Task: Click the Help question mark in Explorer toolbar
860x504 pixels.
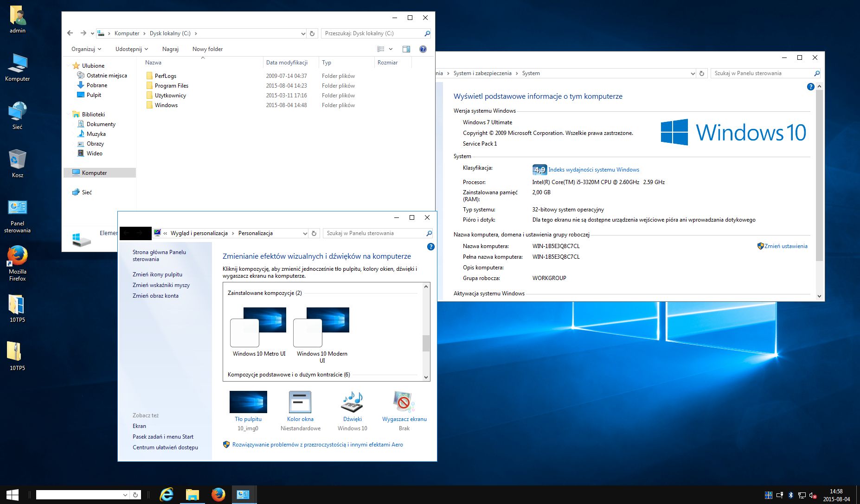Action: tap(422, 49)
